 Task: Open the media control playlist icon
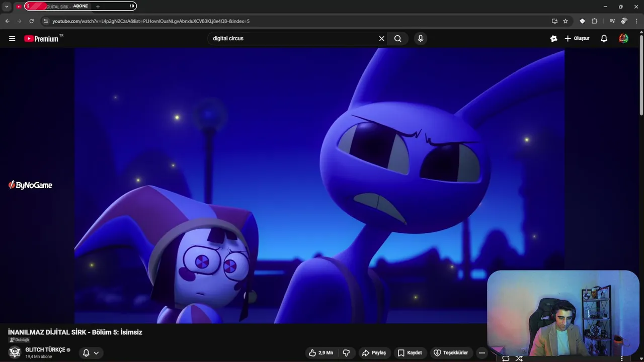coord(612,21)
